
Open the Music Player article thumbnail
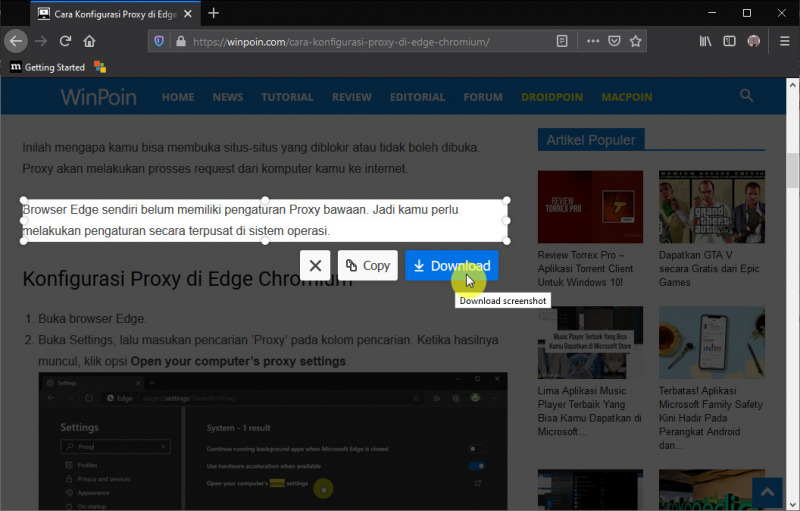590,342
